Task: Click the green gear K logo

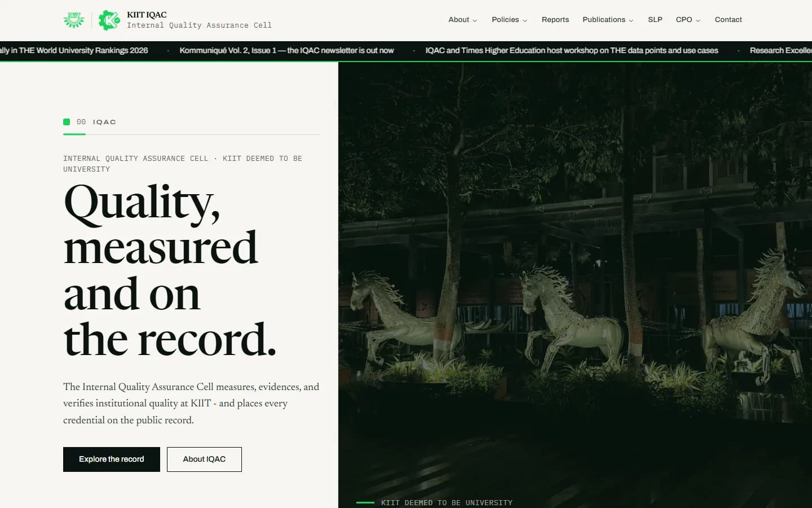Action: pos(109,20)
